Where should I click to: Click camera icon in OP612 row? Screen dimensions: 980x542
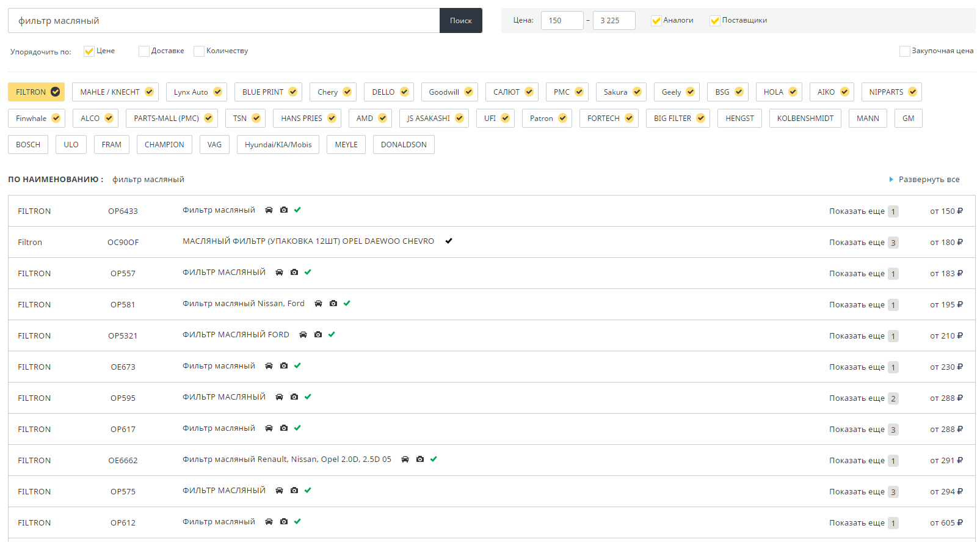pyautogui.click(x=284, y=522)
